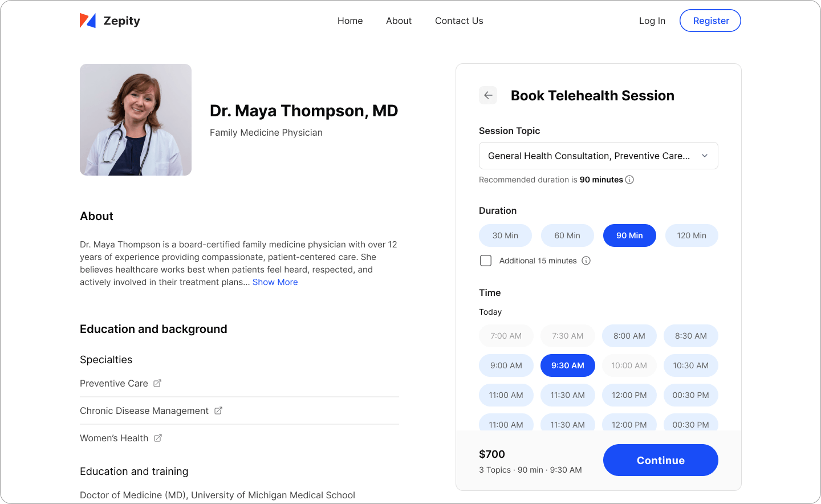Open the Session Topic dropdown
Image resolution: width=821 pixels, height=504 pixels.
click(x=598, y=155)
